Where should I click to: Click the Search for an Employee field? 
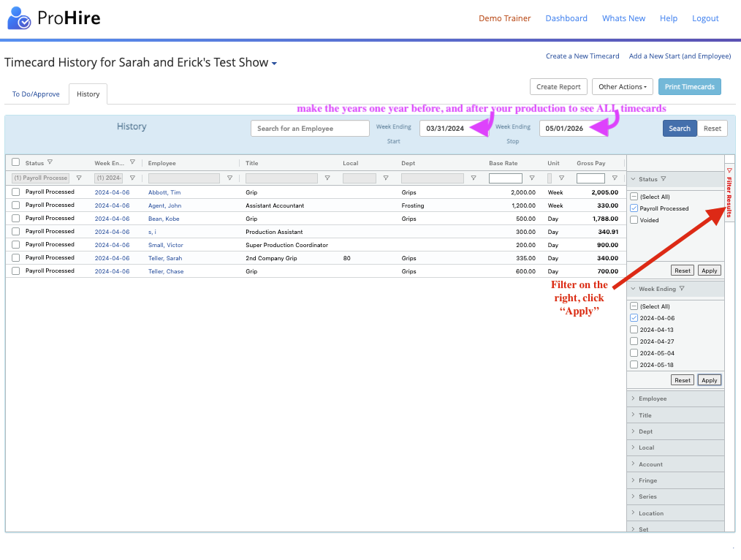(310, 129)
